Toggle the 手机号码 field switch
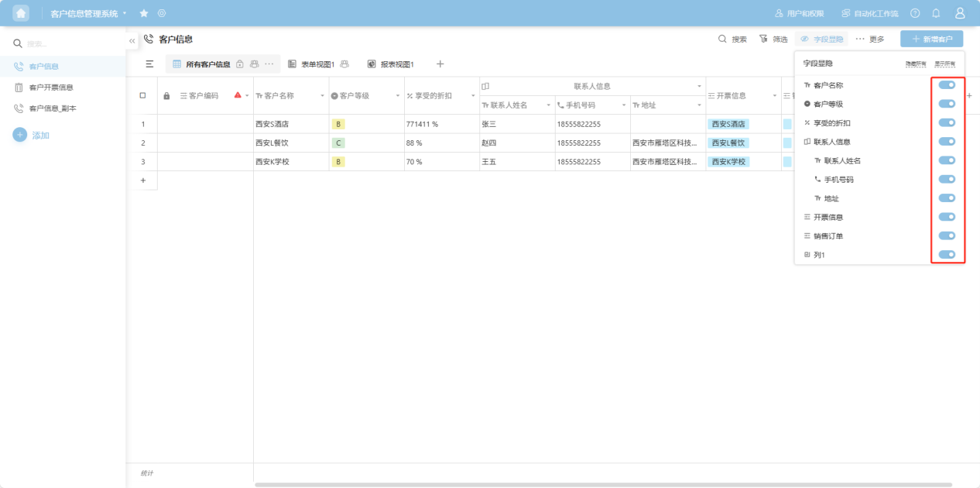This screenshot has height=488, width=980. coord(946,179)
